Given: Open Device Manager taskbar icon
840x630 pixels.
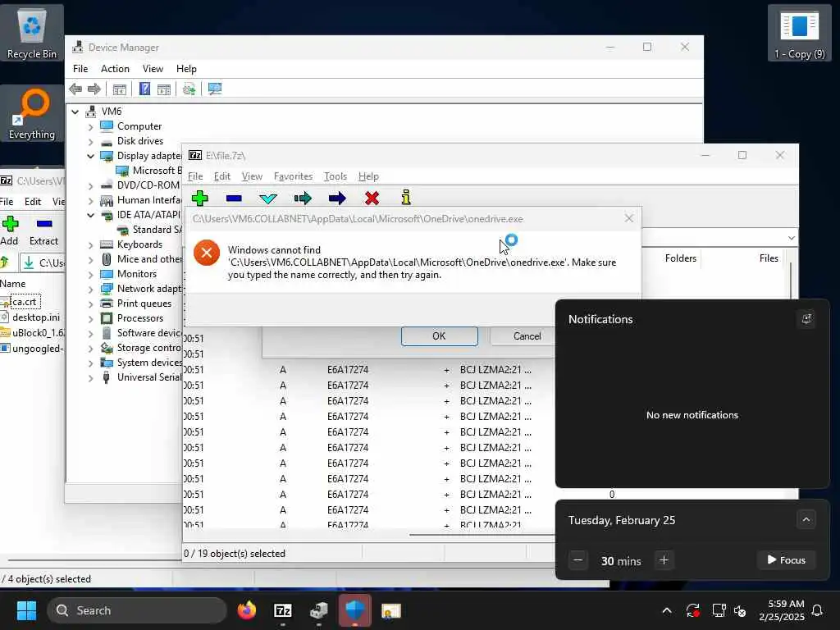Looking at the screenshot, I should [x=319, y=610].
